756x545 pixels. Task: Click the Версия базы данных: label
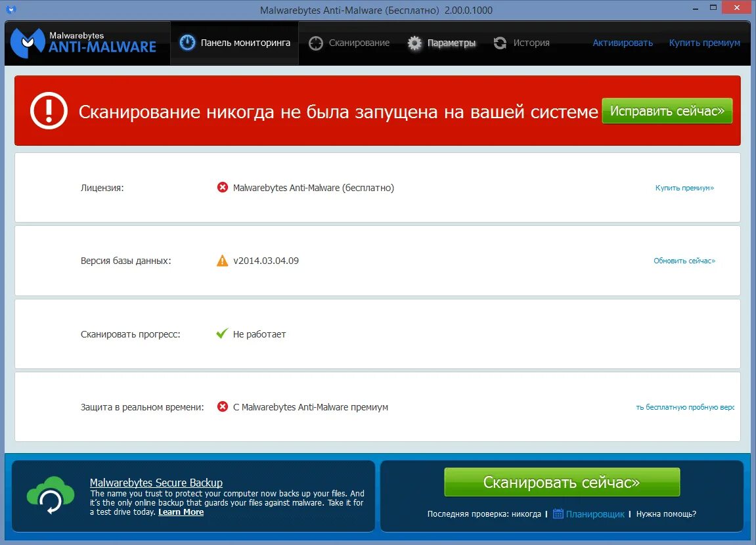[x=126, y=261]
